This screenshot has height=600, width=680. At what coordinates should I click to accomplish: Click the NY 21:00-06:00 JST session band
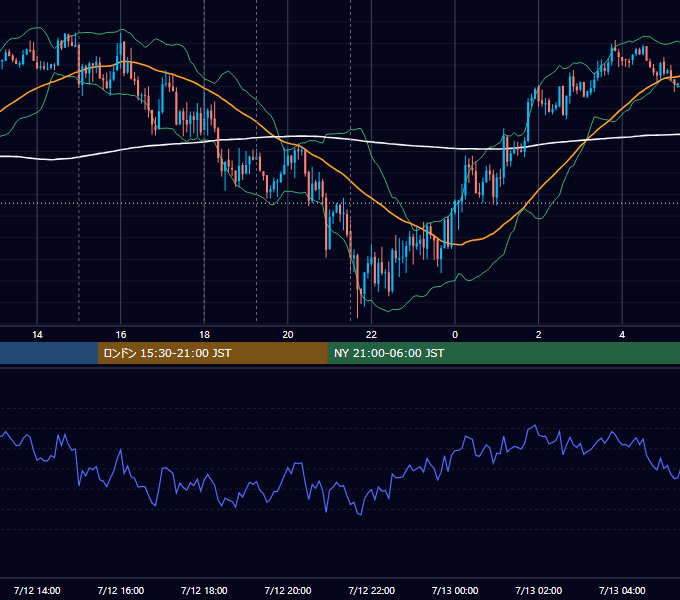click(x=503, y=353)
